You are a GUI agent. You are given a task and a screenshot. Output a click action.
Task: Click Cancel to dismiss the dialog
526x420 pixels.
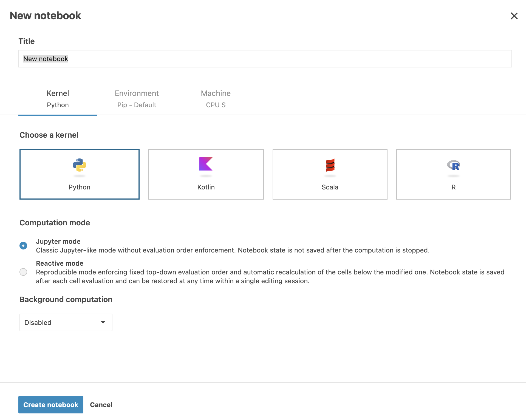coord(101,404)
